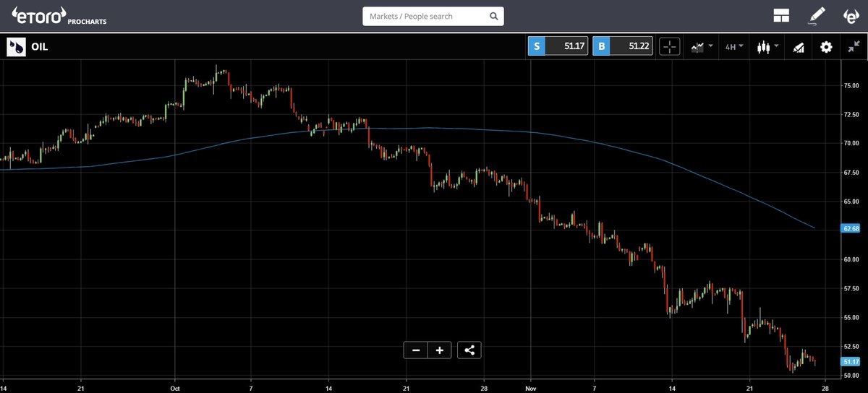
Task: Click the magnifier search icon
Action: 493,16
